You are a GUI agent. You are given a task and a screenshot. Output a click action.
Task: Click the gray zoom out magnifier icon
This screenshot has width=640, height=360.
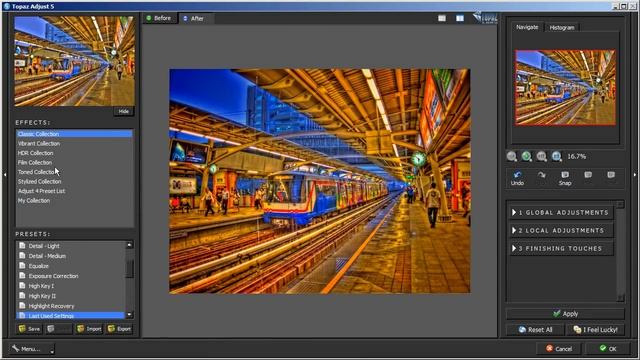[x=511, y=156]
